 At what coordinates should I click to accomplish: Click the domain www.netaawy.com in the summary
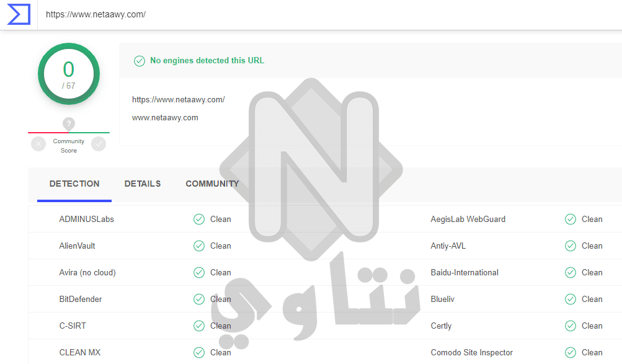165,118
